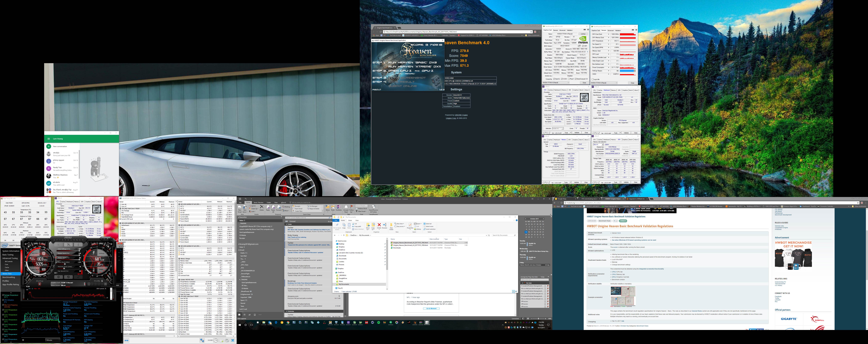Click camera screenshot icon in GPU-Z Graphics Card window
The width and height of the screenshot is (868, 344).
[x=585, y=30]
